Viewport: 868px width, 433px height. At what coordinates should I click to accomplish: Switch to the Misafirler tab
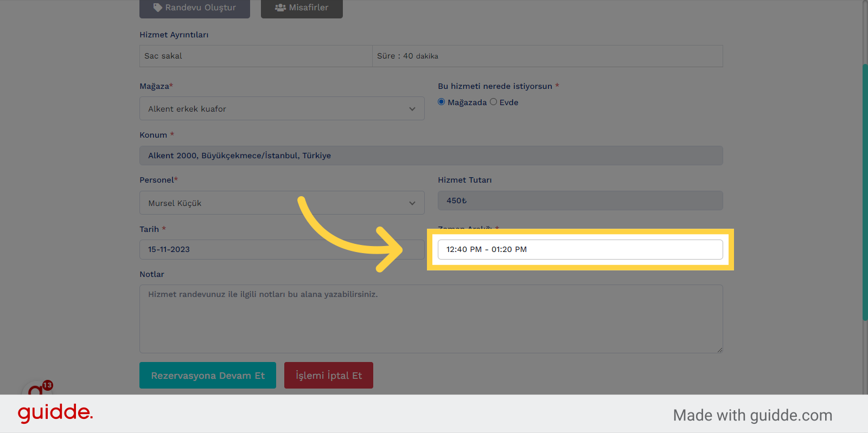click(x=302, y=8)
